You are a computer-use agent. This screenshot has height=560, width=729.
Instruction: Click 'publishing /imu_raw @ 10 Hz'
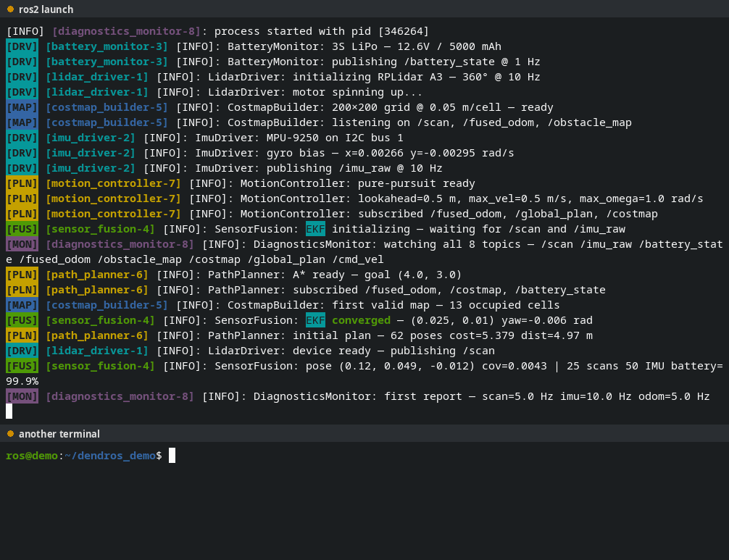pos(354,168)
